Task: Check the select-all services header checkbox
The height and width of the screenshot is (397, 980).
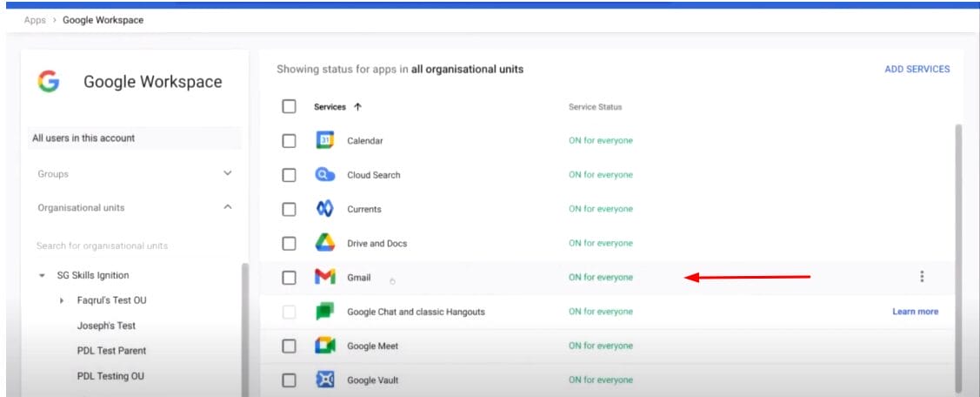Action: tap(289, 107)
